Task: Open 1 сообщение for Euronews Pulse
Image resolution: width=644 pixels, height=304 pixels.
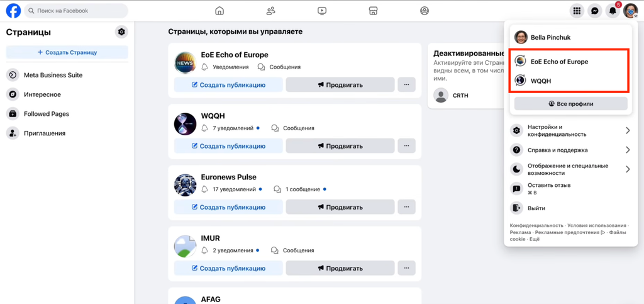Action: coord(300,189)
